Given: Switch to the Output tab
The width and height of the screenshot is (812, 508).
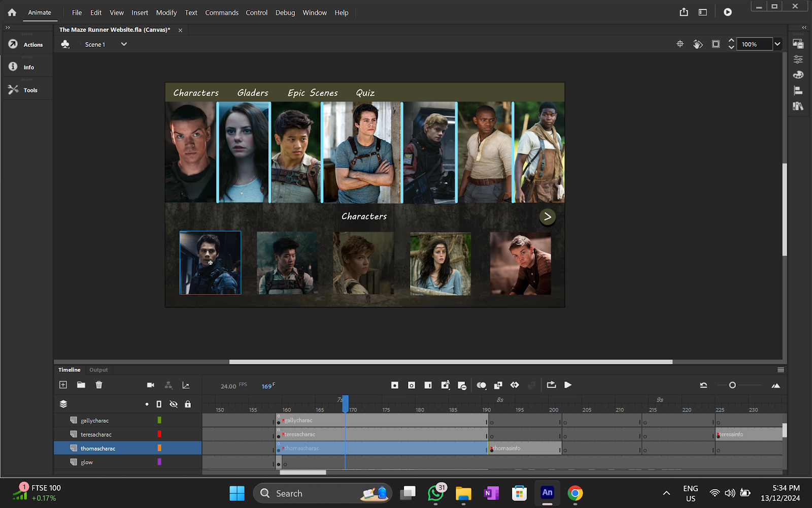Looking at the screenshot, I should [98, 370].
